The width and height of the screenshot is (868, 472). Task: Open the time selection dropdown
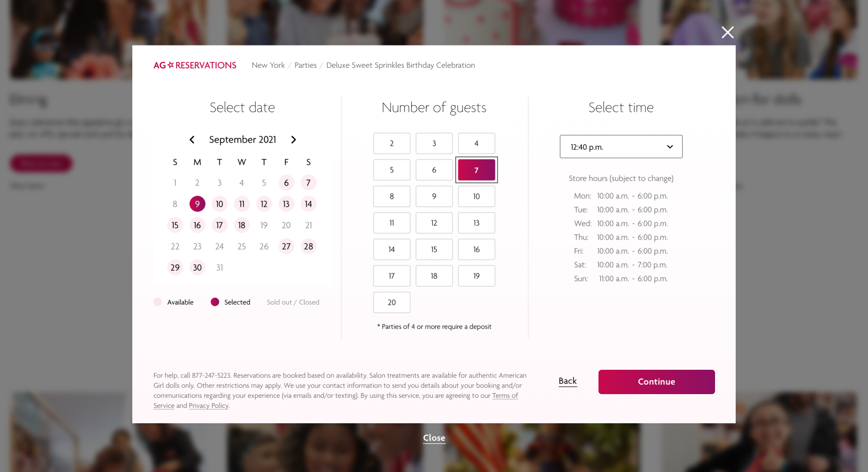click(x=621, y=147)
